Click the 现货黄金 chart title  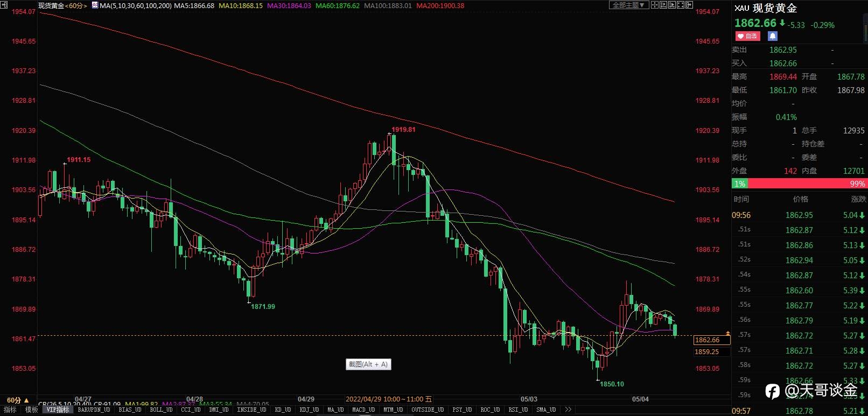pyautogui.click(x=51, y=6)
